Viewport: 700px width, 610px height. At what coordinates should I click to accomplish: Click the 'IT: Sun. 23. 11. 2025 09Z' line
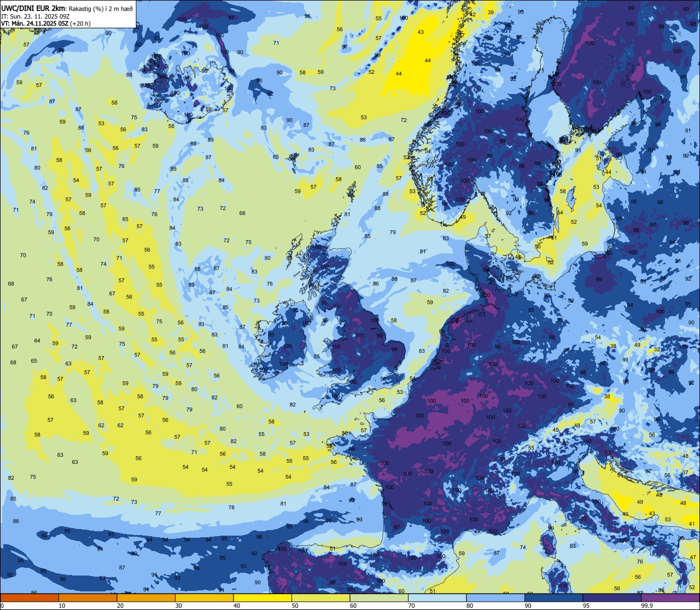[x=35, y=16]
